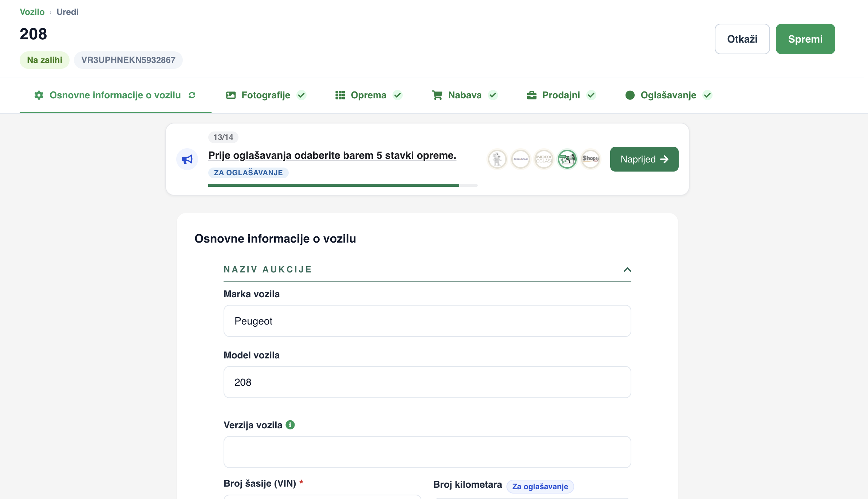Viewport: 868px width, 499px height.
Task: Click the refresh icon on Osnovne informacije tab
Action: coord(192,95)
